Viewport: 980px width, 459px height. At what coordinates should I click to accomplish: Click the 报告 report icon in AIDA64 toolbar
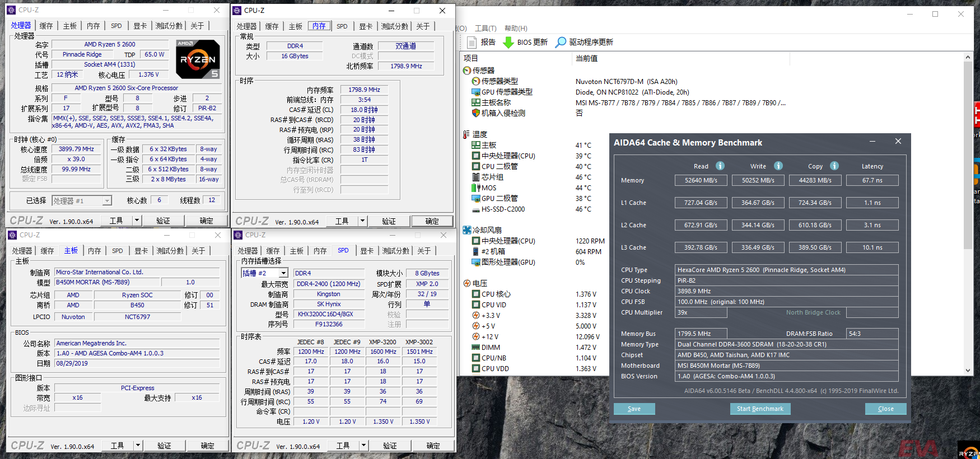pyautogui.click(x=472, y=42)
